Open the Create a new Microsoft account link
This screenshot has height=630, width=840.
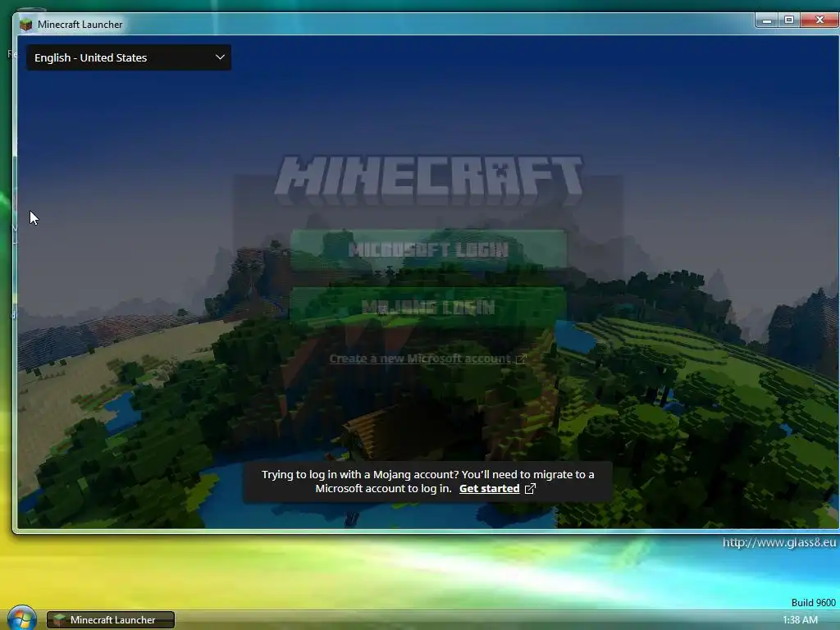419,358
